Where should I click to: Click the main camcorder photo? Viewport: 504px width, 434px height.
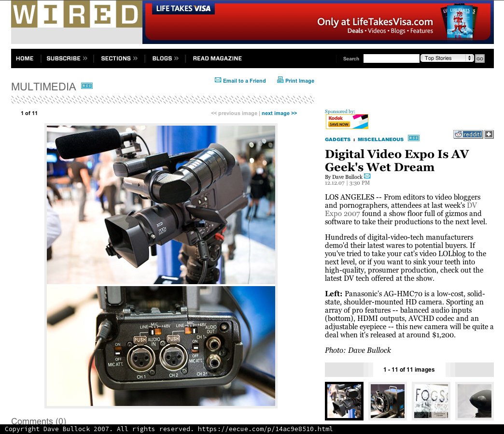[161, 204]
